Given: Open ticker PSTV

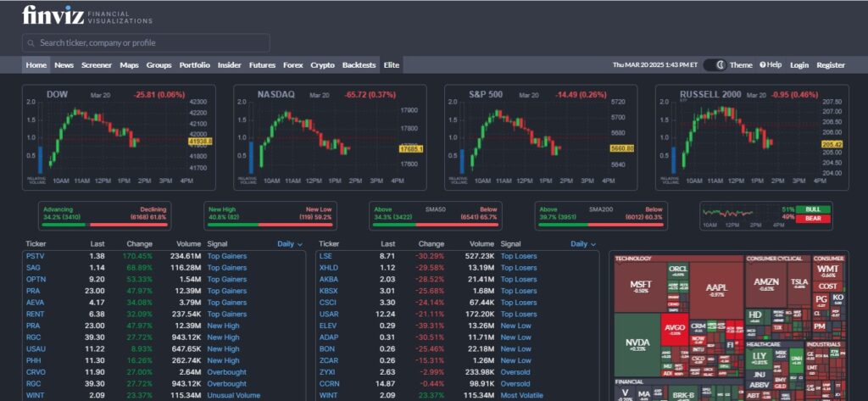Looking at the screenshot, I should pyautogui.click(x=34, y=256).
